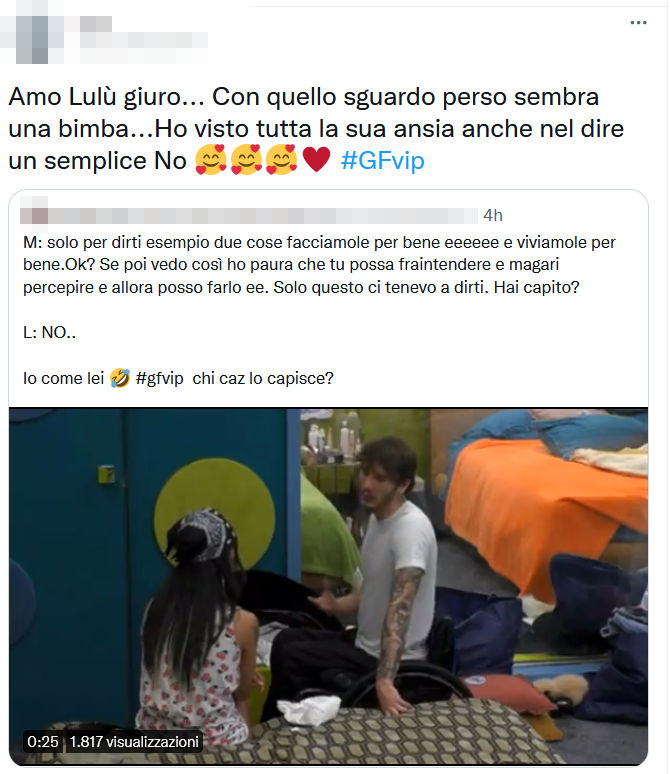
Task: Click the 0:25 video duration badge
Action: 43,741
